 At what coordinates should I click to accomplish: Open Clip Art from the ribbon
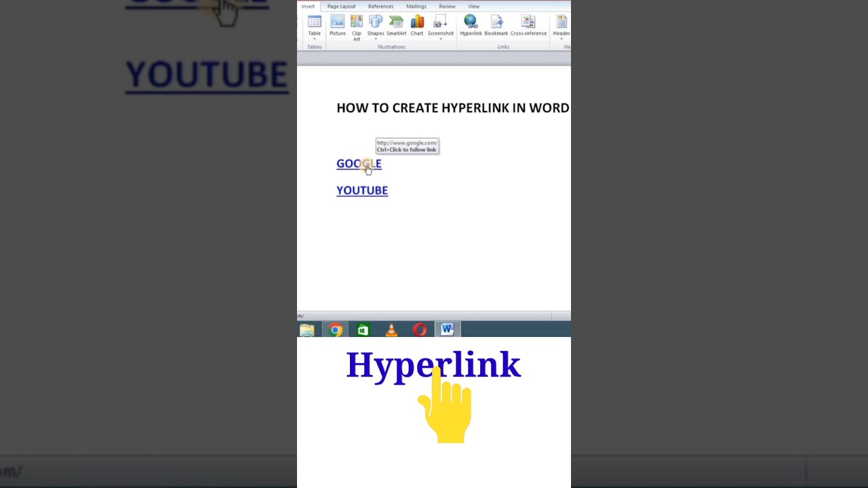(356, 28)
